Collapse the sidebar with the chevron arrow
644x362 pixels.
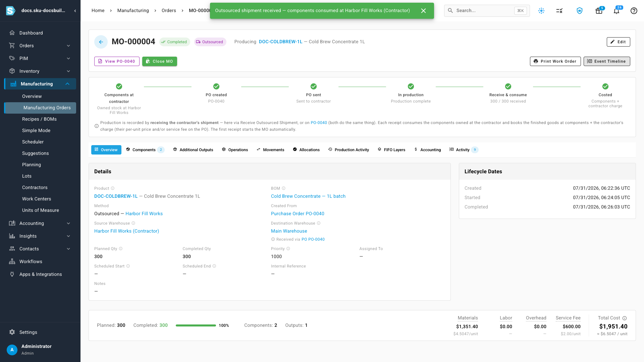75,11
